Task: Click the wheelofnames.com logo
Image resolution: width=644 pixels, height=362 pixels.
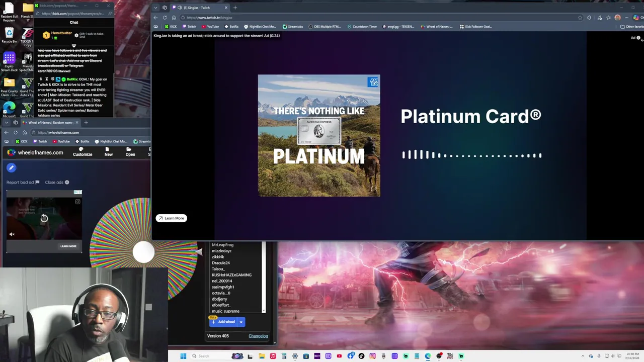Action: pyautogui.click(x=35, y=152)
